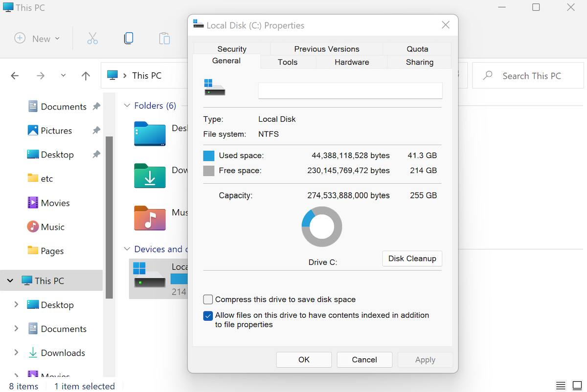
Task: Unpin Documents using its pin icon
Action: coord(96,107)
